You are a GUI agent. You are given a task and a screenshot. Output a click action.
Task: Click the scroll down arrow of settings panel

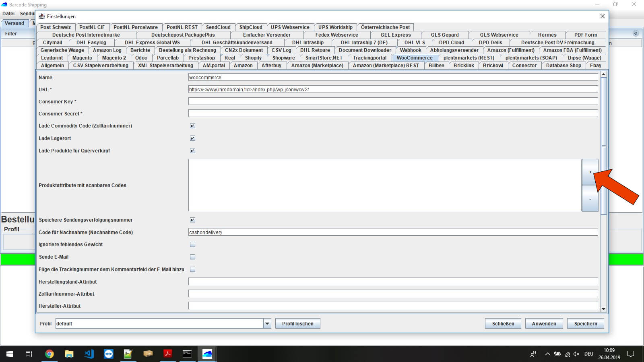tap(603, 309)
